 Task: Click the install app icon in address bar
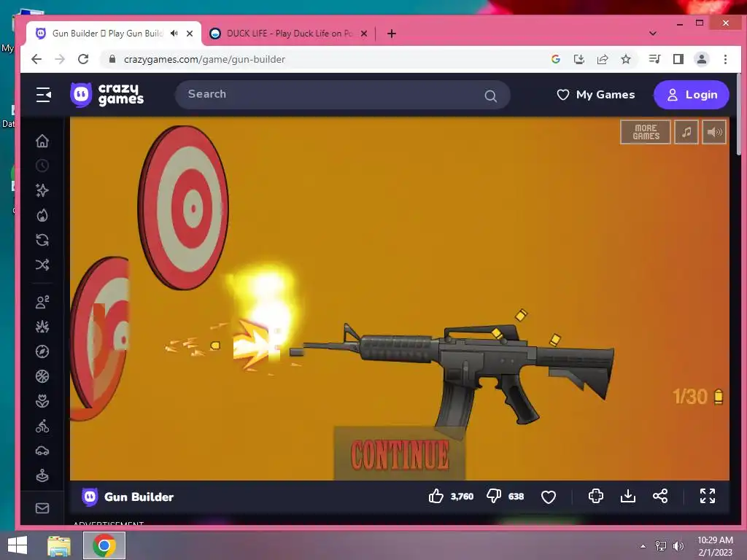tap(578, 59)
